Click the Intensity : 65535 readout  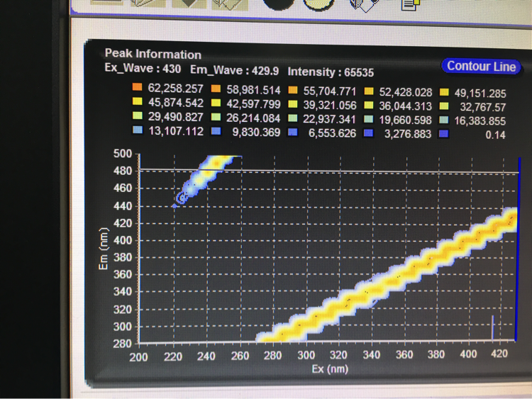(331, 72)
